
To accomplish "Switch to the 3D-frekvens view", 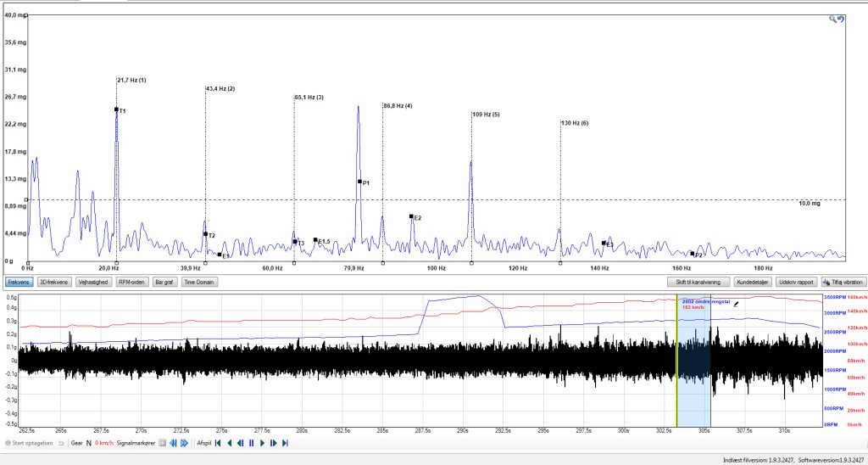I will tap(53, 282).
